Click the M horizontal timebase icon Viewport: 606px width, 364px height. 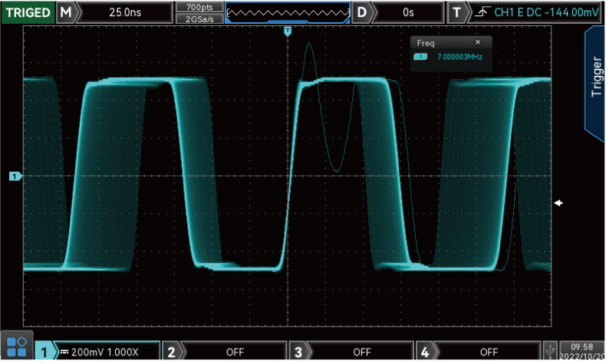pyautogui.click(x=68, y=12)
